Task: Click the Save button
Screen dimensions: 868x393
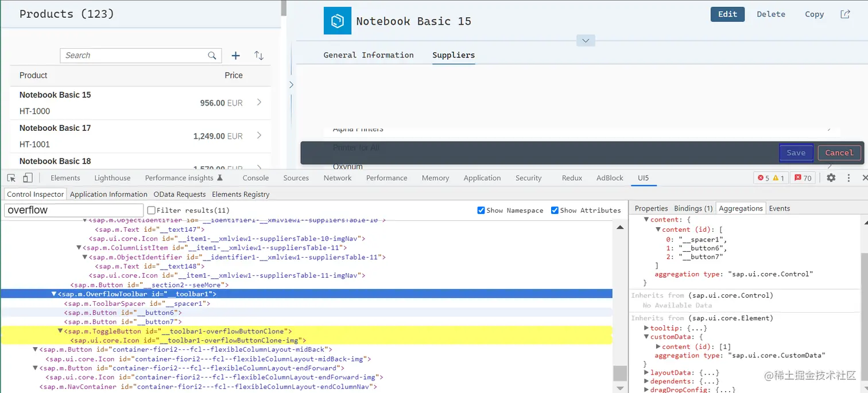Action: pos(796,153)
